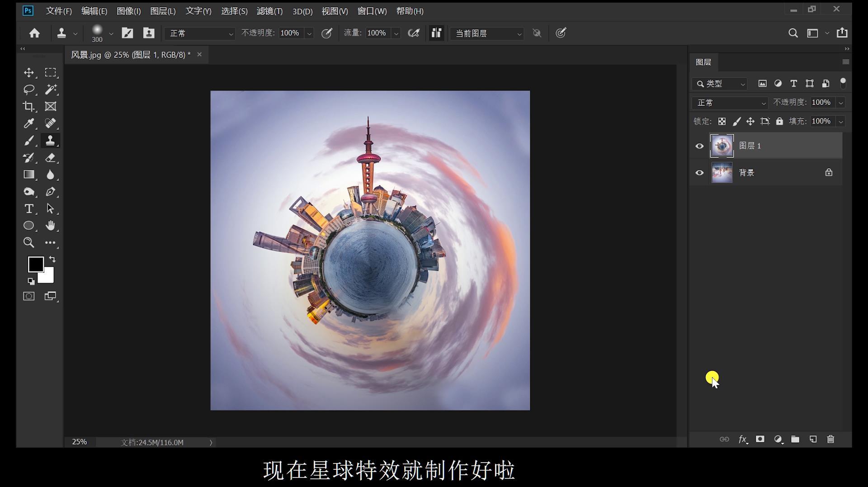
Task: Swap foreground and background colors
Action: [52, 259]
